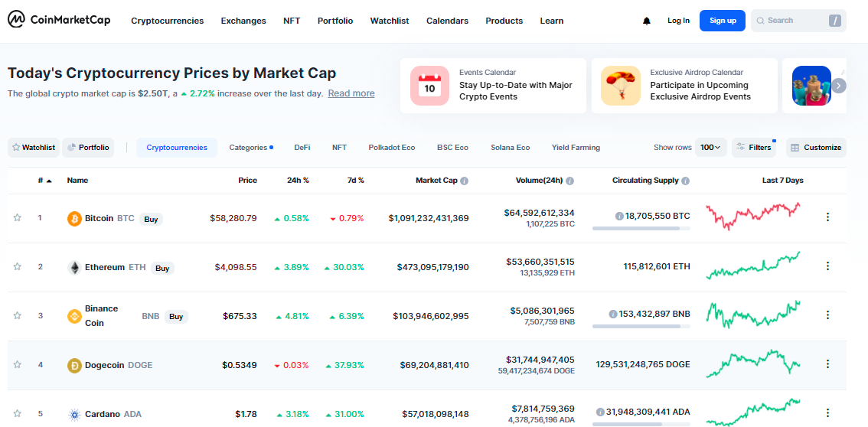
Task: Open Market Cap info tooltip icon
Action: (465, 181)
